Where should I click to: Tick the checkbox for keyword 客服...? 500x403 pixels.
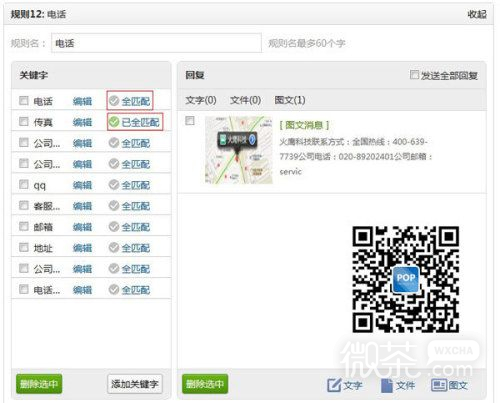click(x=24, y=205)
